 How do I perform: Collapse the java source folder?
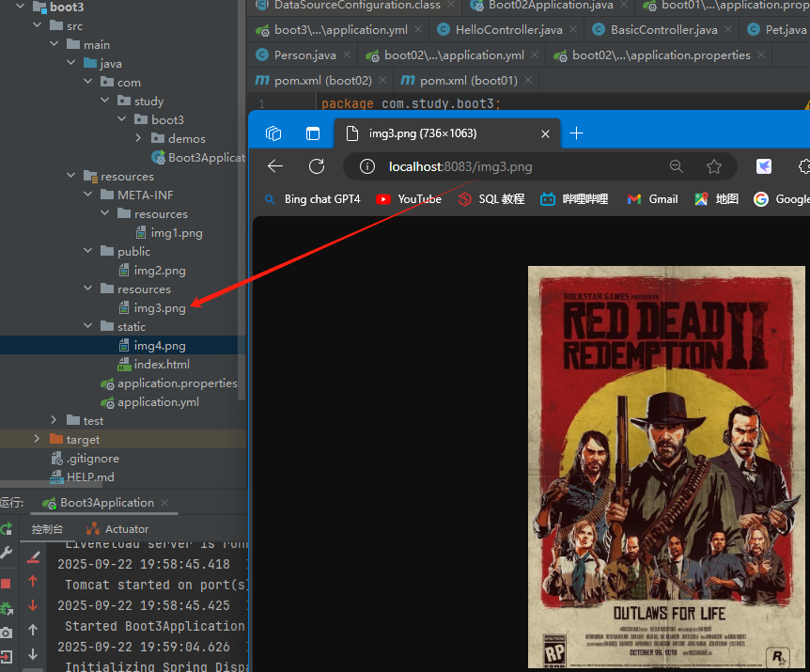click(x=71, y=62)
